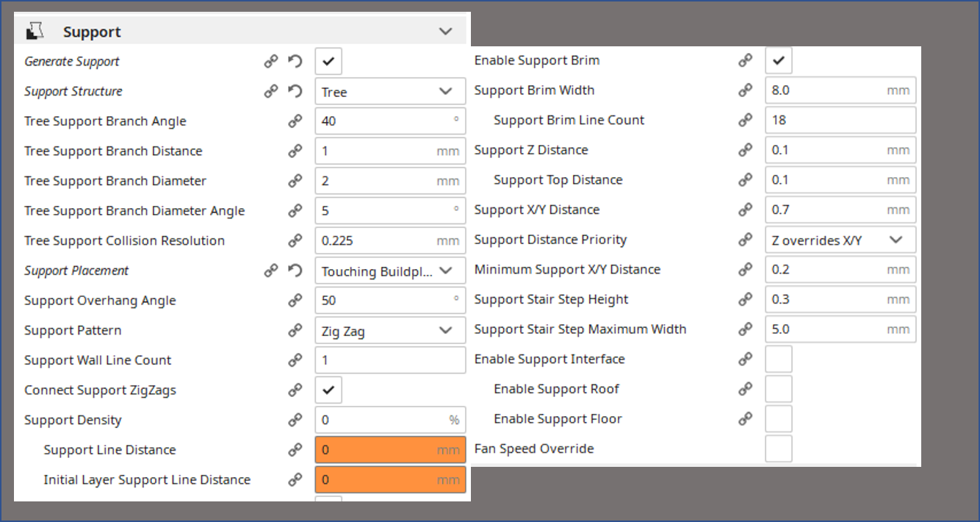Open the Support Distance Priority dropdown

pos(840,240)
